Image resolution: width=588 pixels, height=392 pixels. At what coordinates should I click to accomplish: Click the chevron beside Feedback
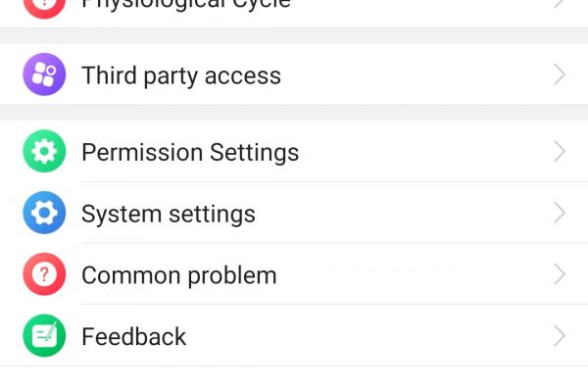point(560,336)
